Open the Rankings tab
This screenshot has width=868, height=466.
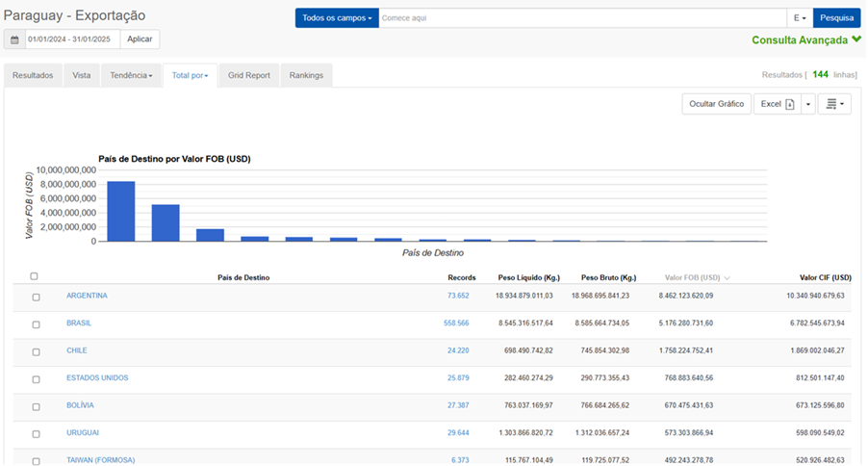(x=306, y=75)
